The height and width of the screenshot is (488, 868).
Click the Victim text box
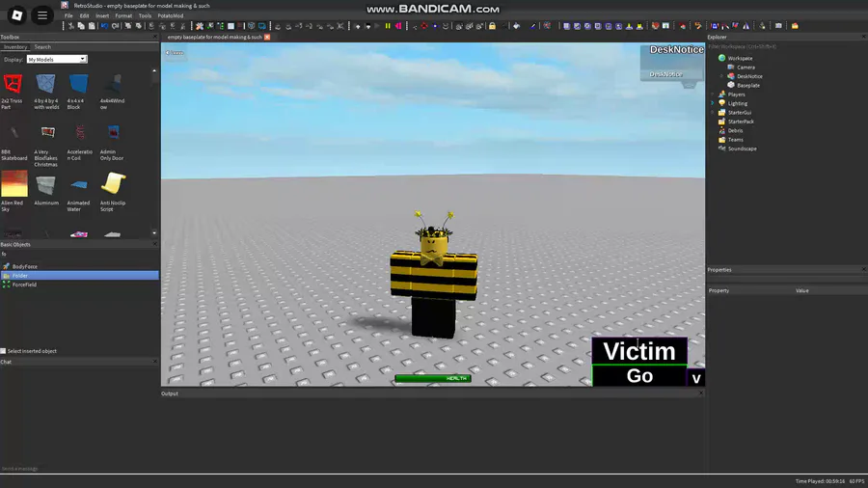click(x=639, y=351)
